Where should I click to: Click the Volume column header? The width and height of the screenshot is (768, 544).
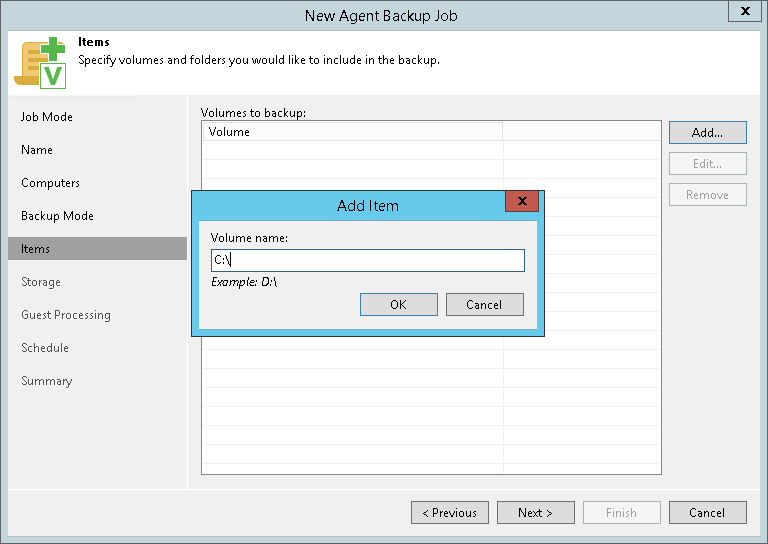(352, 132)
